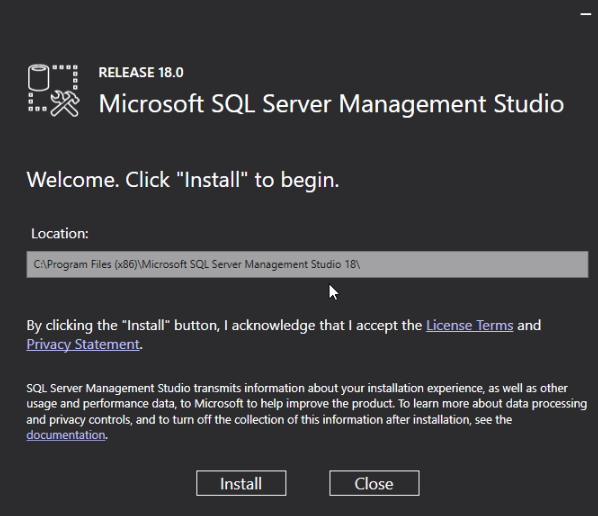This screenshot has width=598, height=516.
Task: Click the SQL Server Management Studio logo icon
Action: pos(54,90)
